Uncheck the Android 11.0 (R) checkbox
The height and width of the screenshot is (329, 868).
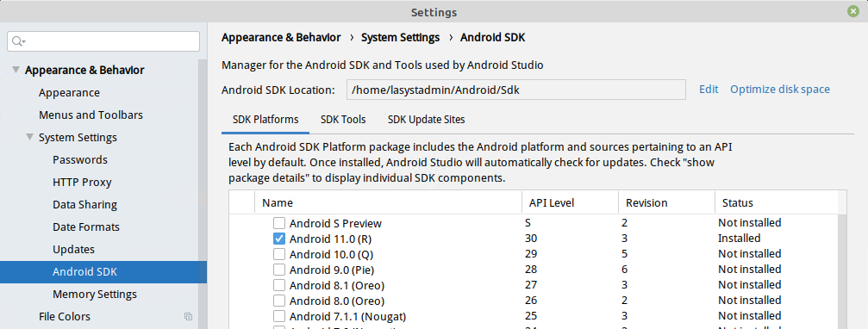pos(279,239)
